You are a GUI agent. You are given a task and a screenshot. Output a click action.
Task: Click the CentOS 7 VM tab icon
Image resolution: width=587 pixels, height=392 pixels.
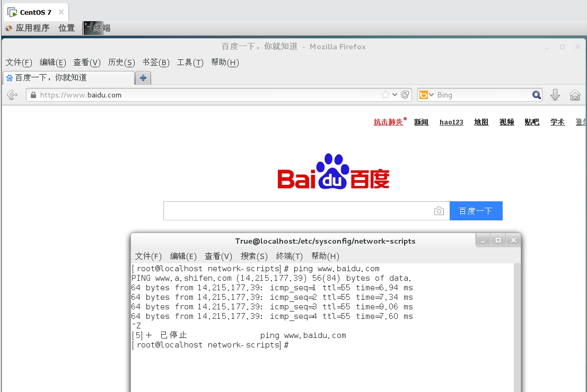point(12,12)
